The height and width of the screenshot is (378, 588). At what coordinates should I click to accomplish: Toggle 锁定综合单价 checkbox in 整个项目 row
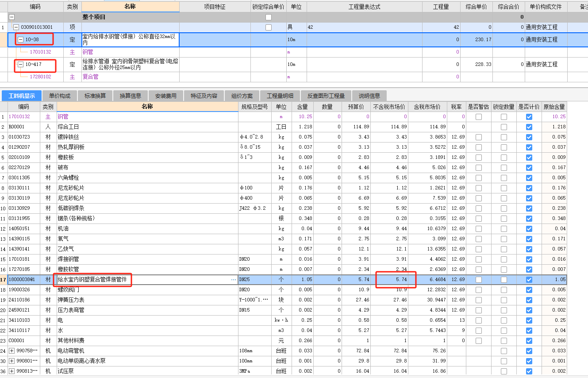(x=268, y=17)
